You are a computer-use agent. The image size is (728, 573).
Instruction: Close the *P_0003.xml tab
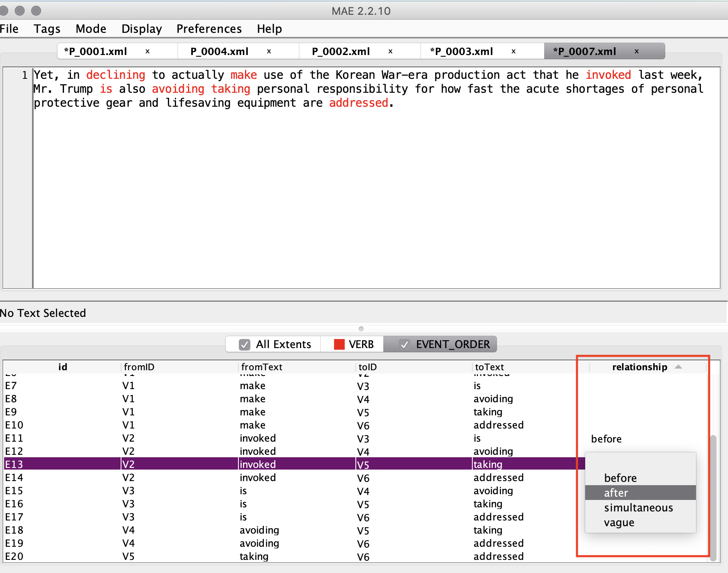pyautogui.click(x=513, y=51)
